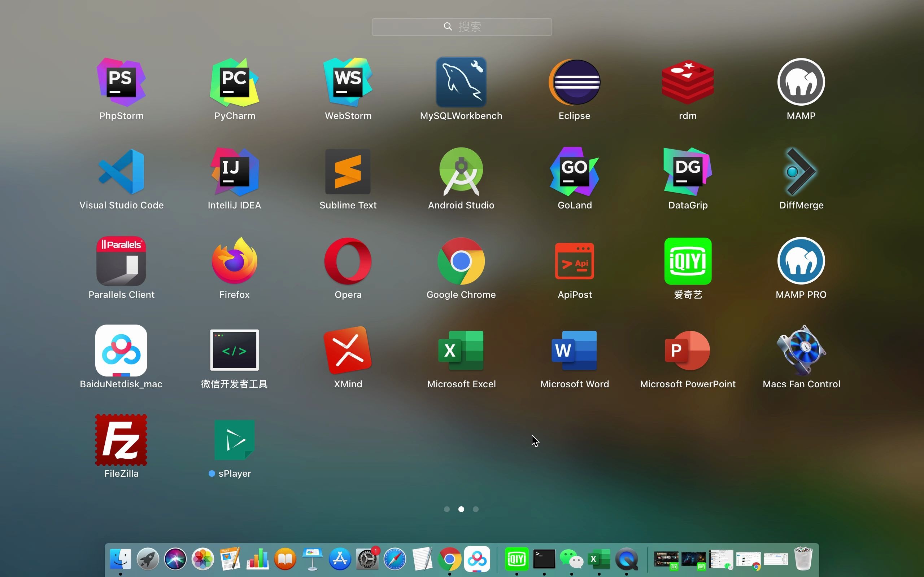
Task: Open Parallels Client app
Action: tap(121, 261)
